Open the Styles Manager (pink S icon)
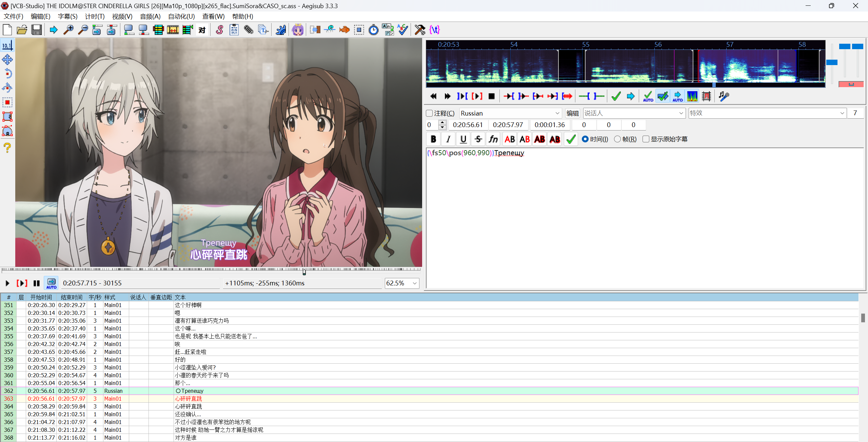Viewport: 868px width, 442px height. [x=219, y=30]
